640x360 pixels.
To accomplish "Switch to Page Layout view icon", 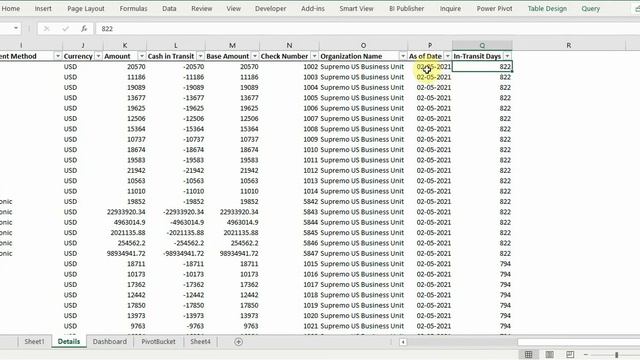I will pos(549,354).
